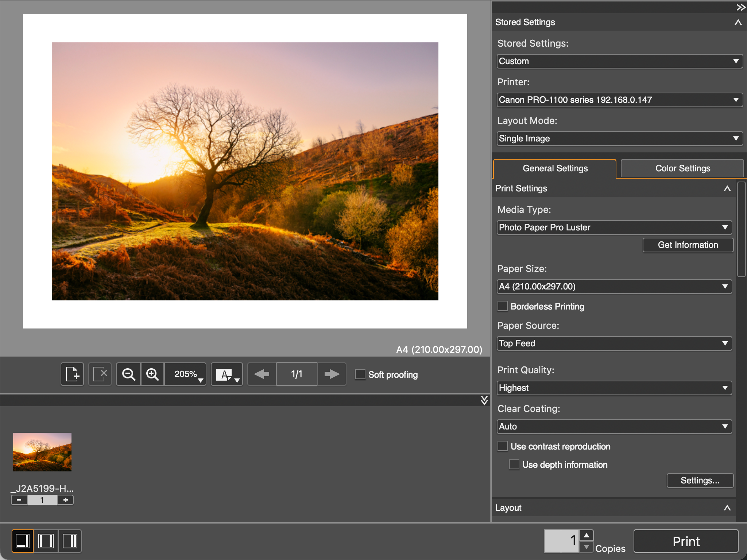Open the Media Type dropdown
This screenshot has height=560, width=747.
pos(614,227)
